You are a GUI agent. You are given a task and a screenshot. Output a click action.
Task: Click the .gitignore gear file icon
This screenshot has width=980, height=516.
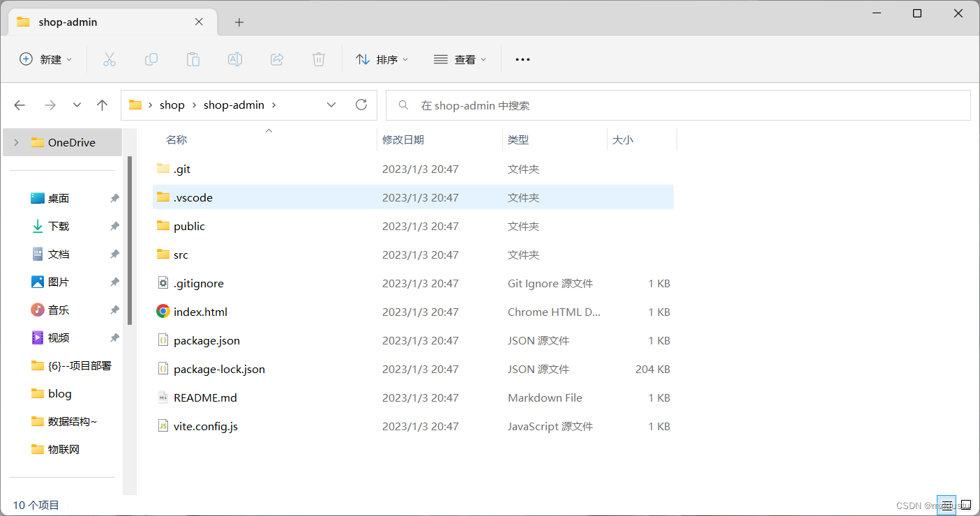(163, 283)
